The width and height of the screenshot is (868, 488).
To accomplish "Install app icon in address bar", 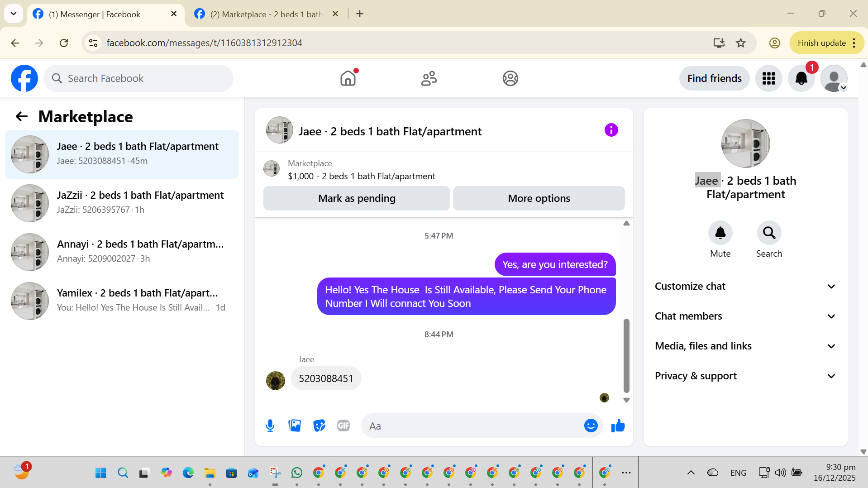I will tap(719, 43).
